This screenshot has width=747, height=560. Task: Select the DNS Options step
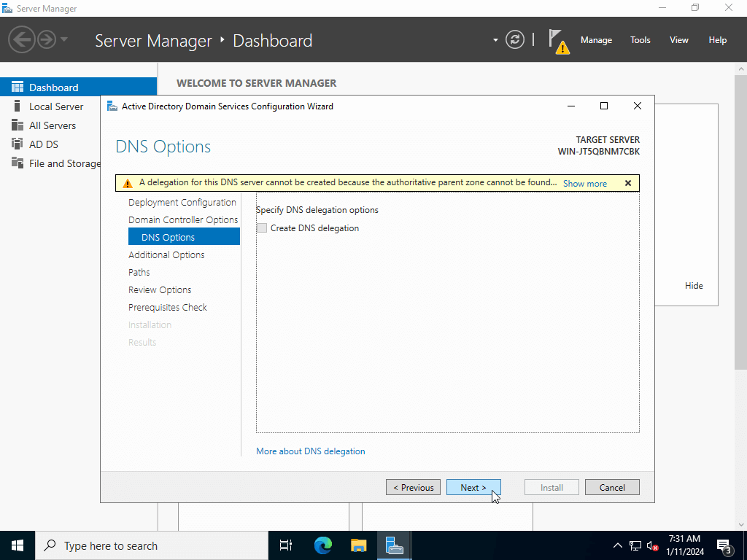[184, 237]
